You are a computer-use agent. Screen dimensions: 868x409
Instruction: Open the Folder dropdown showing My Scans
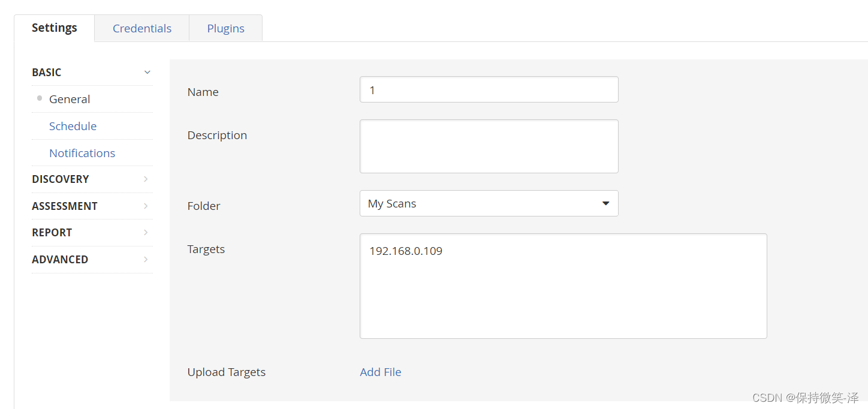point(489,204)
